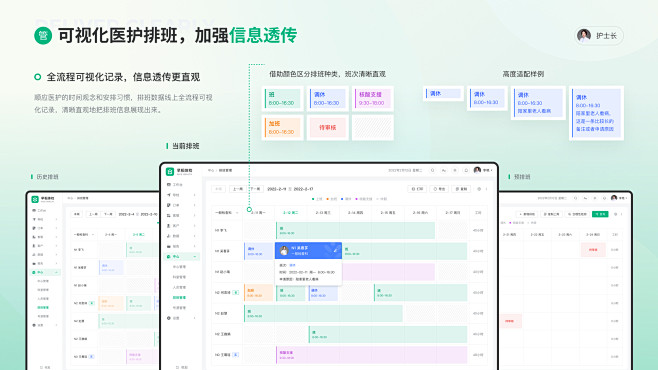The image size is (658, 370).
Task: Click the green logo in the center window
Action: pyautogui.click(x=170, y=172)
